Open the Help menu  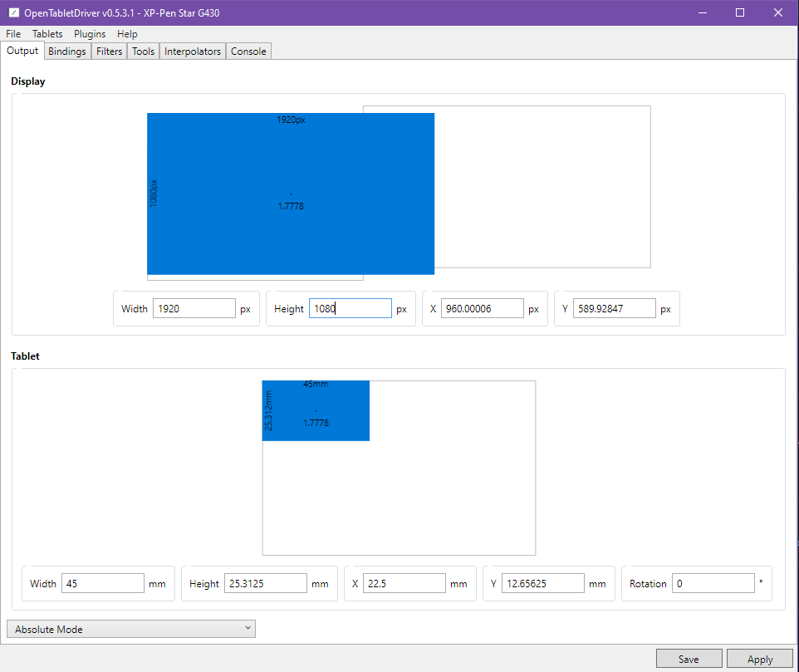click(127, 34)
